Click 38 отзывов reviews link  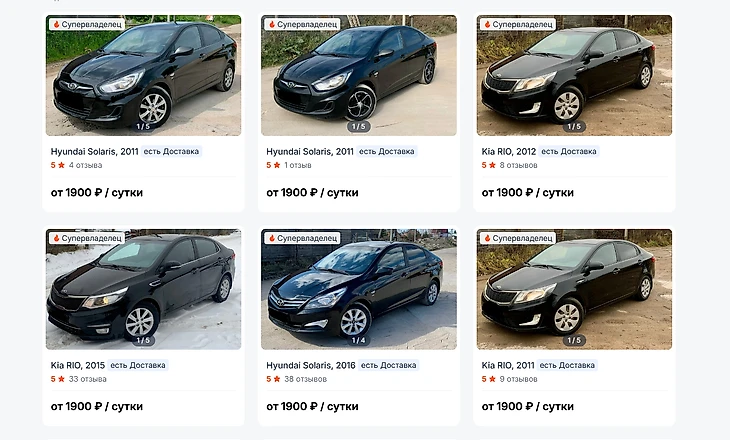coord(306,379)
